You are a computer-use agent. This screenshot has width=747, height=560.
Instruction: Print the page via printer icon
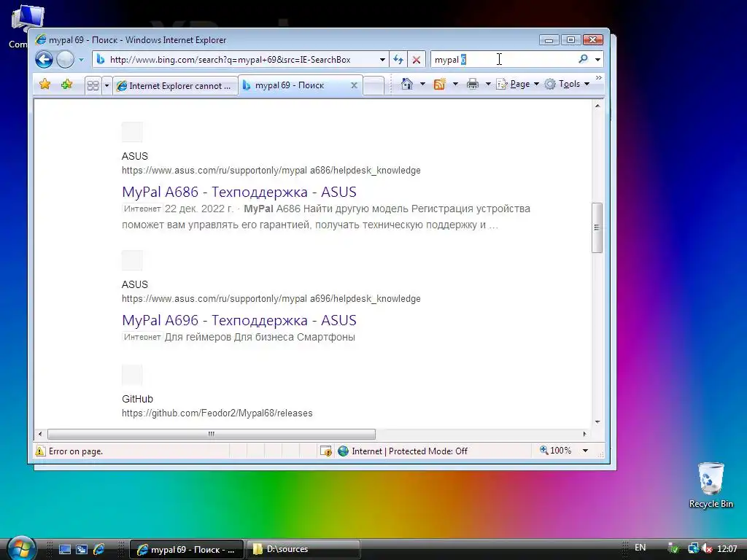point(473,85)
